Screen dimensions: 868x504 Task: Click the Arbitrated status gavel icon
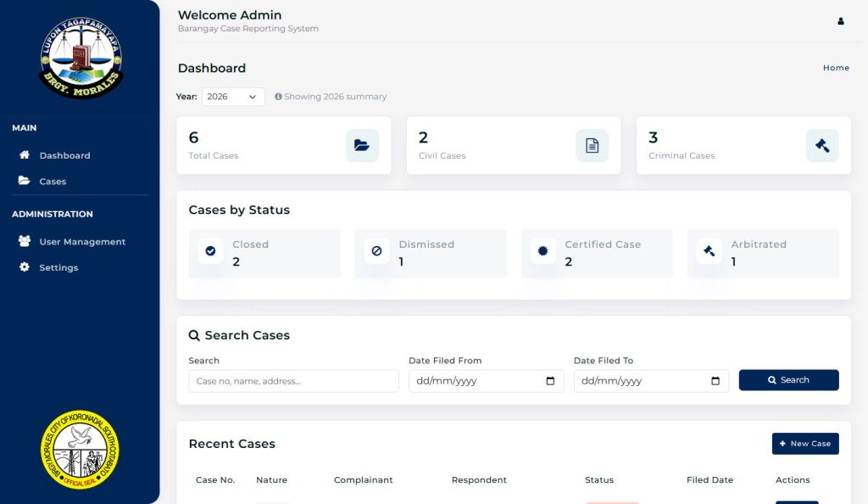point(709,251)
